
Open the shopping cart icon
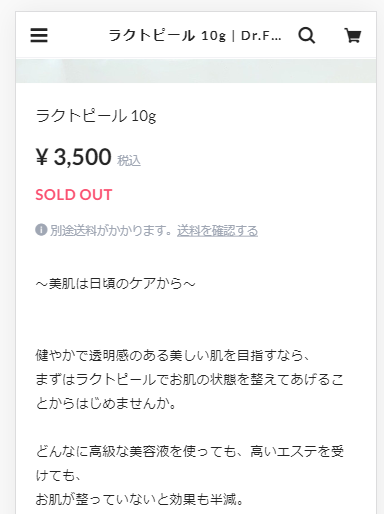tap(353, 35)
